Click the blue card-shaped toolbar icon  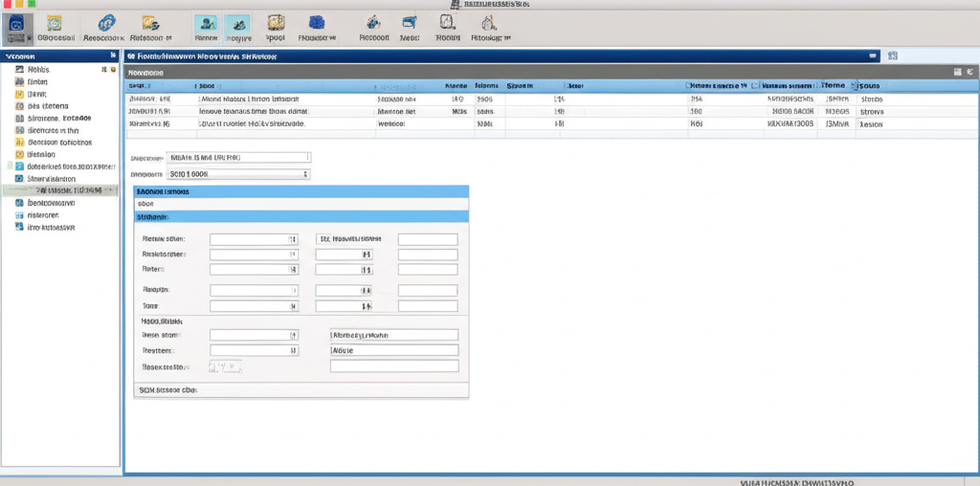pos(410,23)
